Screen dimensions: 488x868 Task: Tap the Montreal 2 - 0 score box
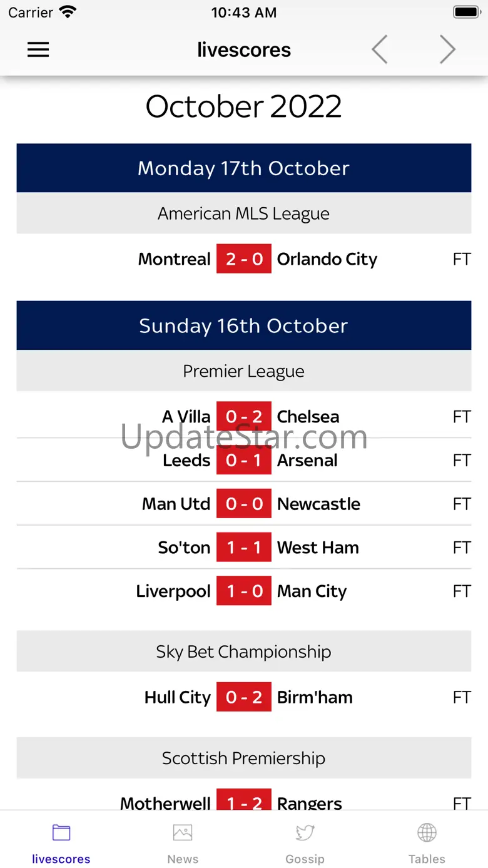pyautogui.click(x=244, y=259)
